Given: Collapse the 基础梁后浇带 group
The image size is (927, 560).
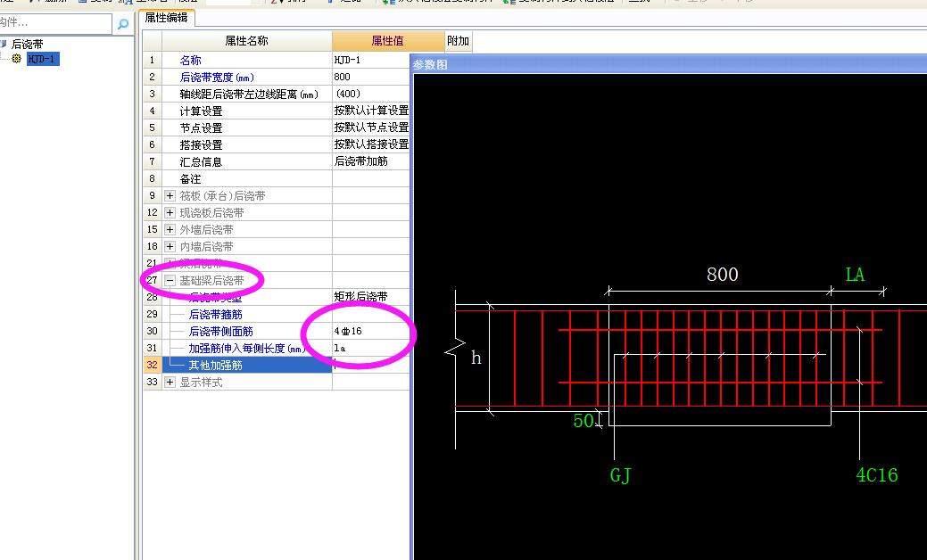Looking at the screenshot, I should coord(170,281).
